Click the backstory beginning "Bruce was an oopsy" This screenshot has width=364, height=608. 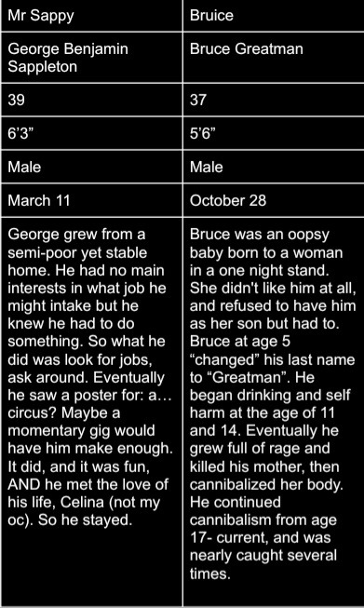click(274, 411)
